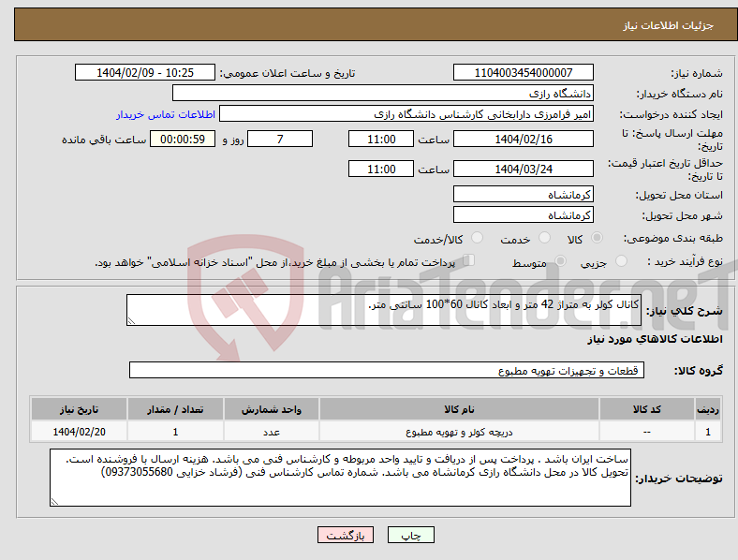Click the جزئیات اطلاعات نیاز header title
Viewport: 738px width, 560px height.
669,25
